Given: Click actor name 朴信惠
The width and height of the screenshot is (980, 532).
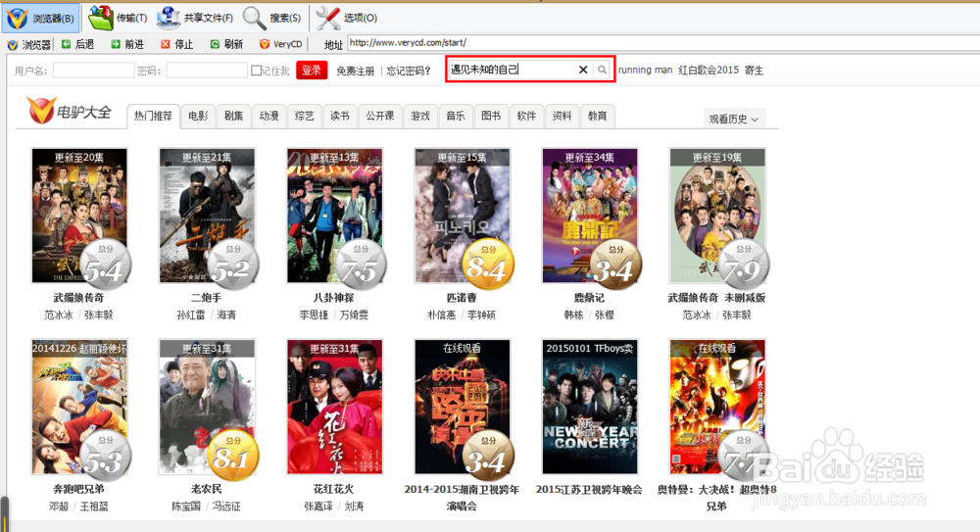Looking at the screenshot, I should pyautogui.click(x=441, y=315).
